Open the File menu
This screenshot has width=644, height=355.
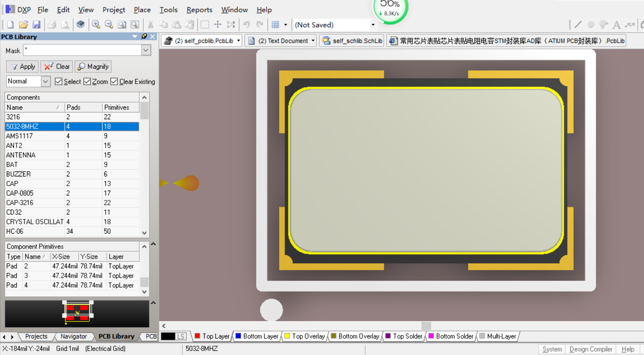(x=43, y=10)
